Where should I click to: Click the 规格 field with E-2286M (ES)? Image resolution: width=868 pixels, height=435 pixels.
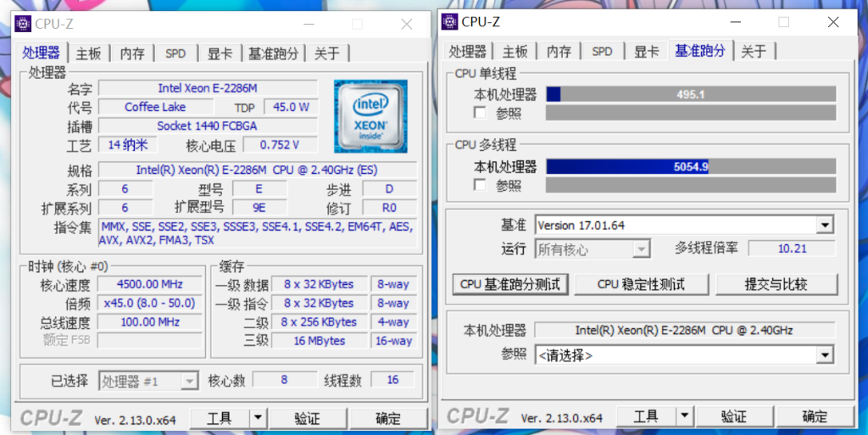257,170
